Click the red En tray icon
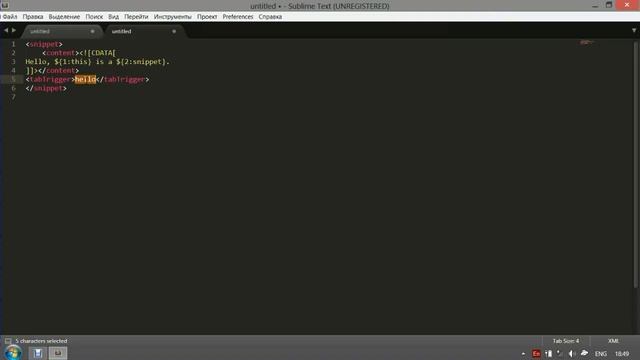 [x=536, y=354]
